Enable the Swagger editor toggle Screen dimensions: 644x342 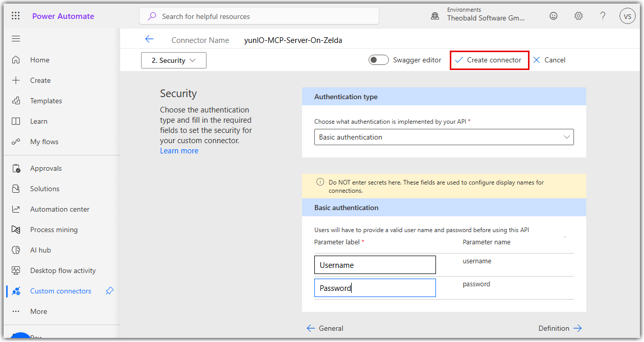pos(379,60)
